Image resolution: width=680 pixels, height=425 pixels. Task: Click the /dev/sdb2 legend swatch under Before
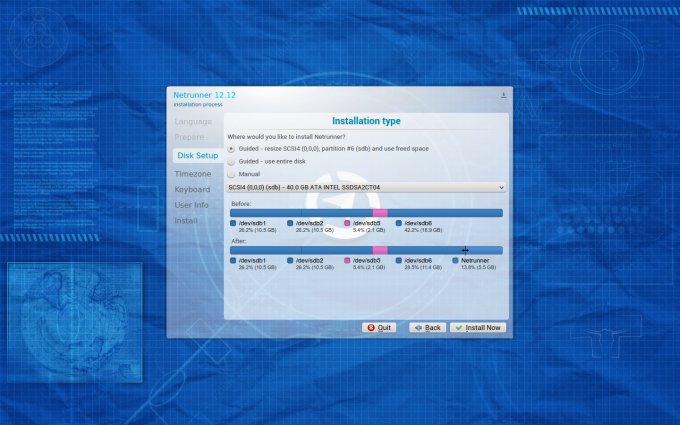[x=290, y=223]
